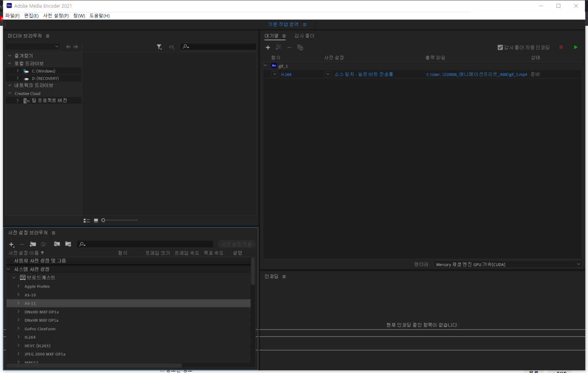Open the 미디어 브라우저 panel menu icon
The width and height of the screenshot is (588, 373).
tap(48, 36)
